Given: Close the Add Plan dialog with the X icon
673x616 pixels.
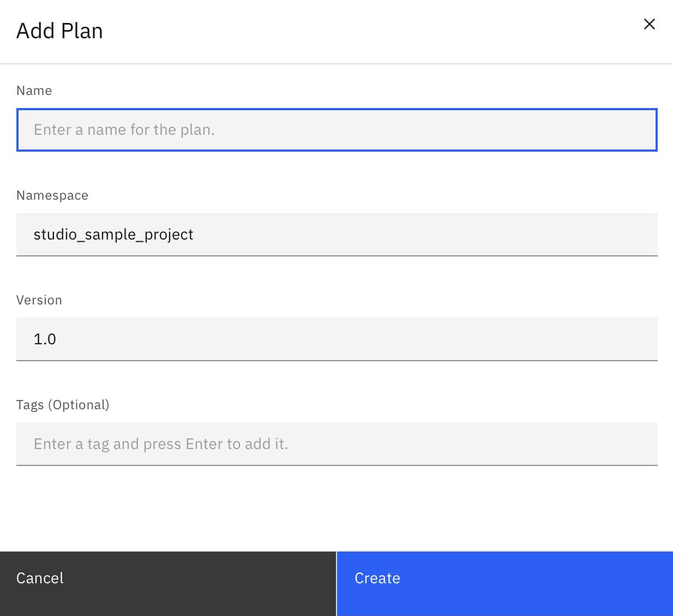Looking at the screenshot, I should 649,24.
